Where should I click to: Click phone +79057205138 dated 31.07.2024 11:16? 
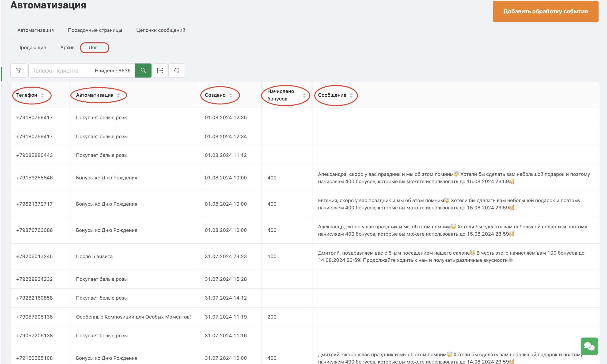[x=34, y=336]
